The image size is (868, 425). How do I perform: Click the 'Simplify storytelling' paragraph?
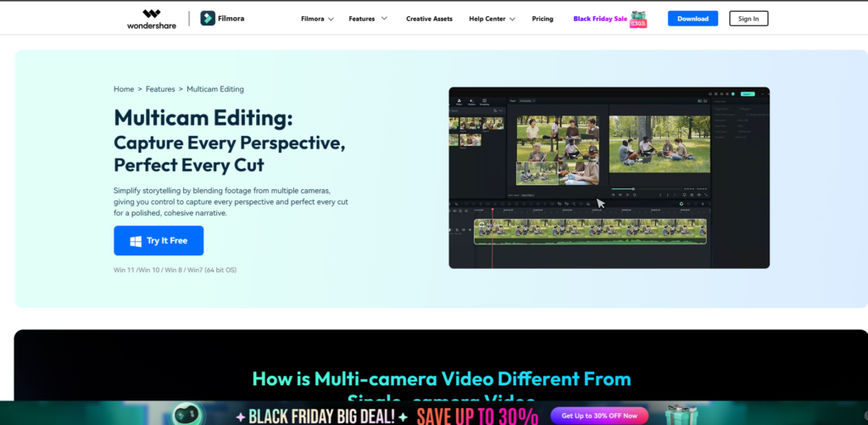[231, 202]
